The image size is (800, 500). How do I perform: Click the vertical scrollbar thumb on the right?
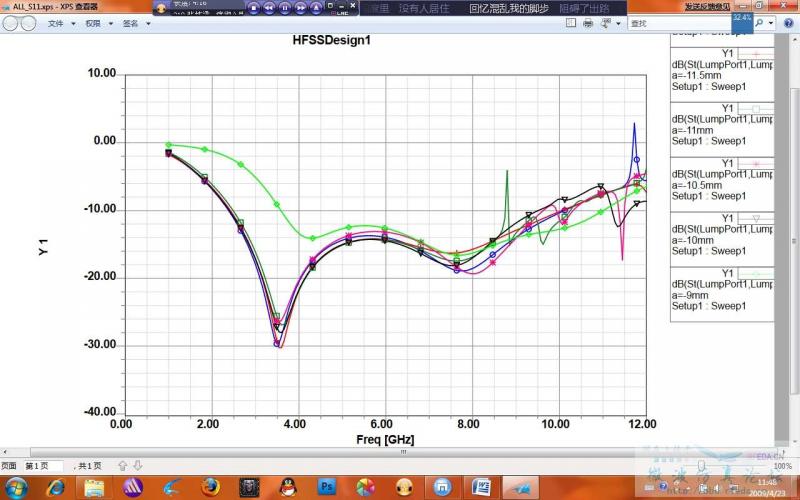[794, 241]
